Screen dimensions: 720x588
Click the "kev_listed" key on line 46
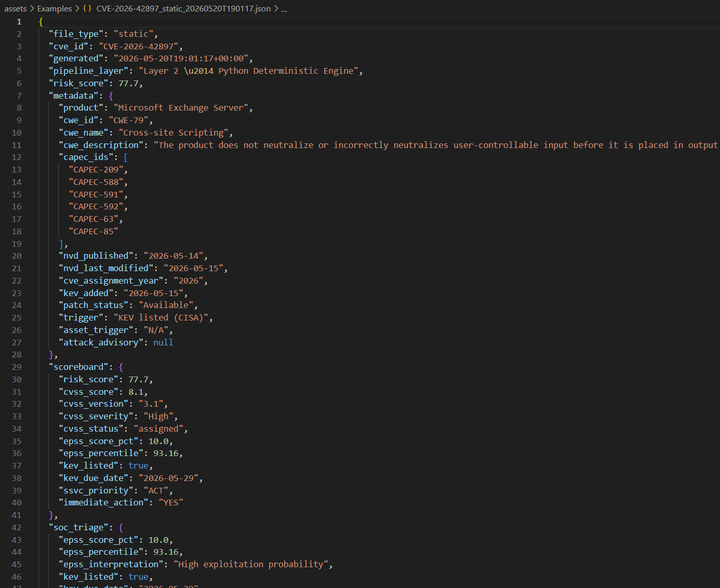89,577
